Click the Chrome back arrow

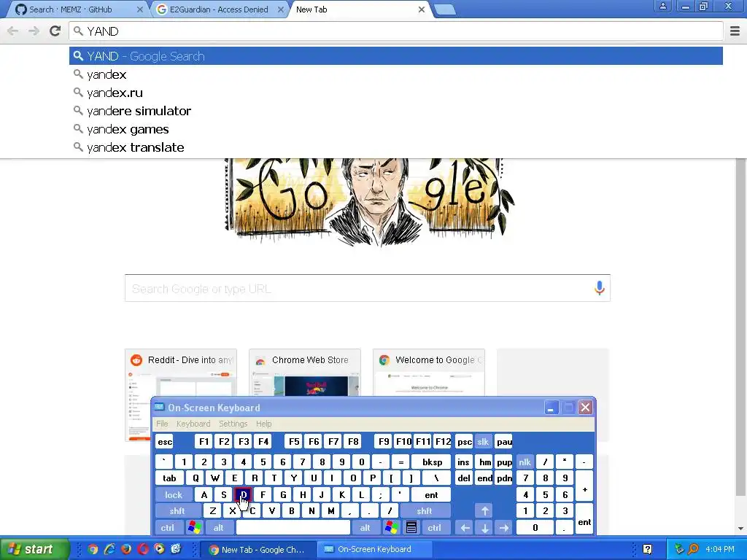(13, 31)
